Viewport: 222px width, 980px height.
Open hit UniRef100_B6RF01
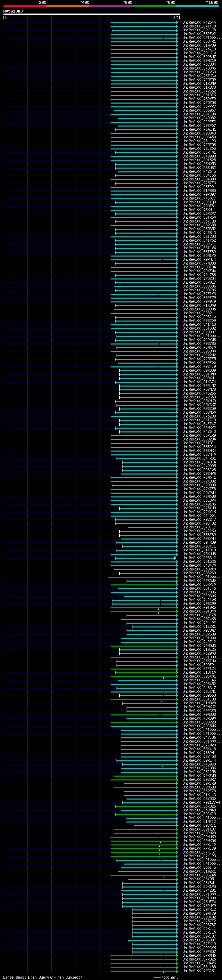pyautogui.click(x=199, y=153)
